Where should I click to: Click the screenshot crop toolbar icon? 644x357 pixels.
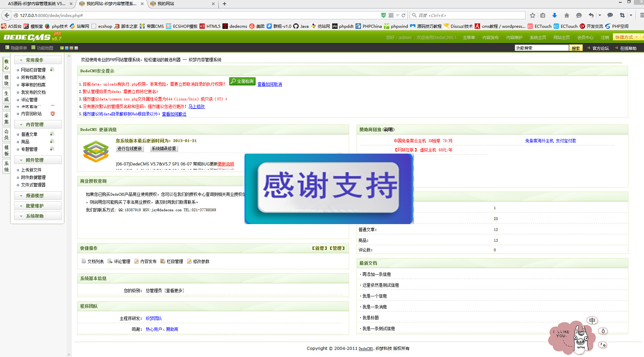click(622, 15)
